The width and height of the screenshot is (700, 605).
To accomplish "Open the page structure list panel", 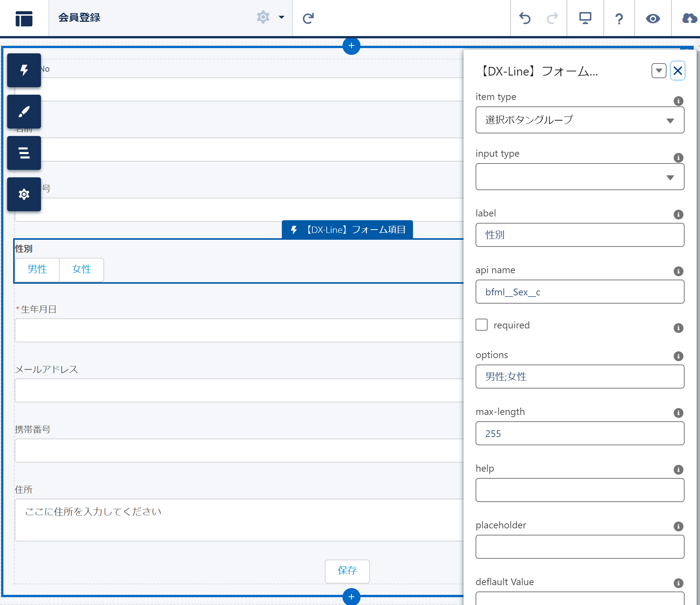I will point(24,153).
